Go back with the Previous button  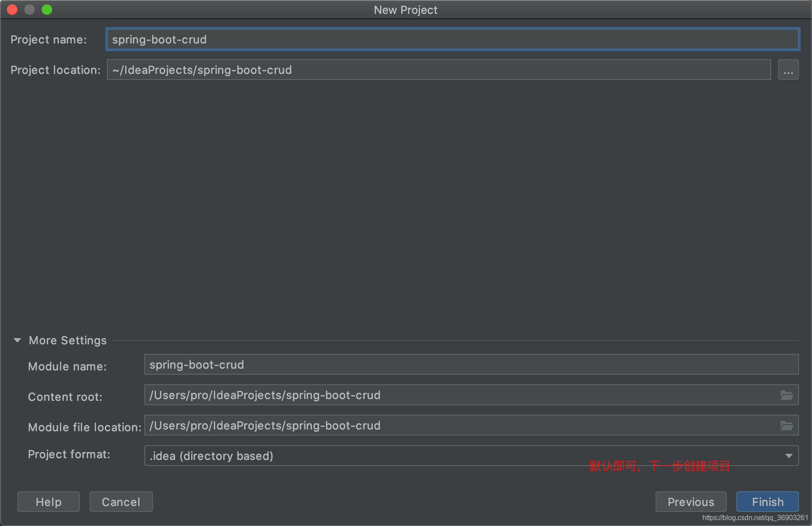(691, 502)
